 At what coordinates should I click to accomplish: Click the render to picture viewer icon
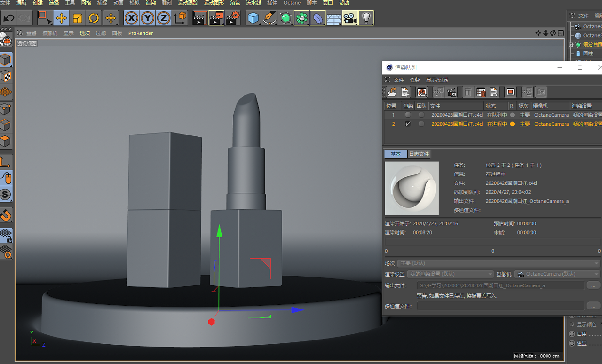click(x=216, y=18)
